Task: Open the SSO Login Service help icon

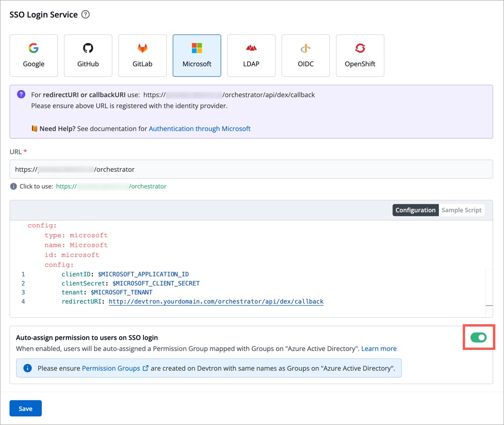Action: 86,14
